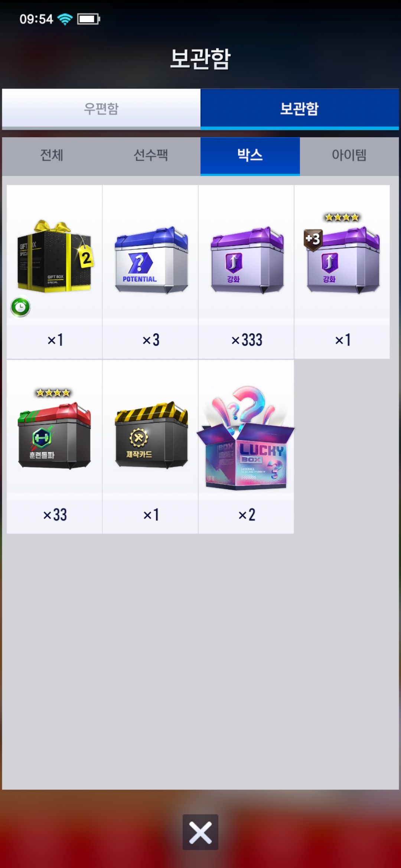Open the black Gift Box Special item
This screenshot has height=868, width=401.
[55, 256]
